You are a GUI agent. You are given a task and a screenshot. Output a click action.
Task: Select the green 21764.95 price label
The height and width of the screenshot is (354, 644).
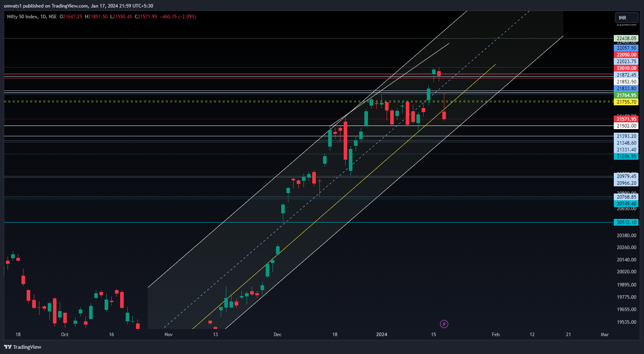[x=626, y=95]
